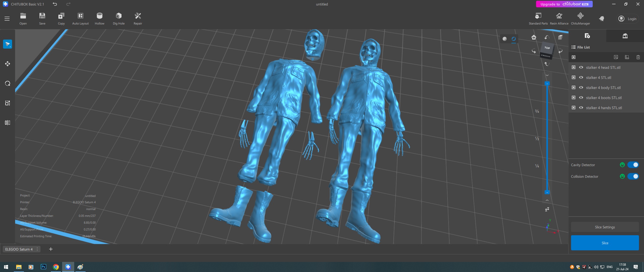The width and height of the screenshot is (644, 272).
Task: Rotate view left with curved arrow
Action: pyautogui.click(x=534, y=51)
